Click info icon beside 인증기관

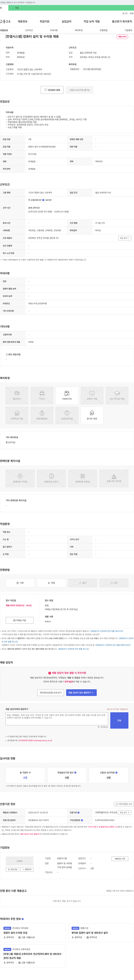78,813
